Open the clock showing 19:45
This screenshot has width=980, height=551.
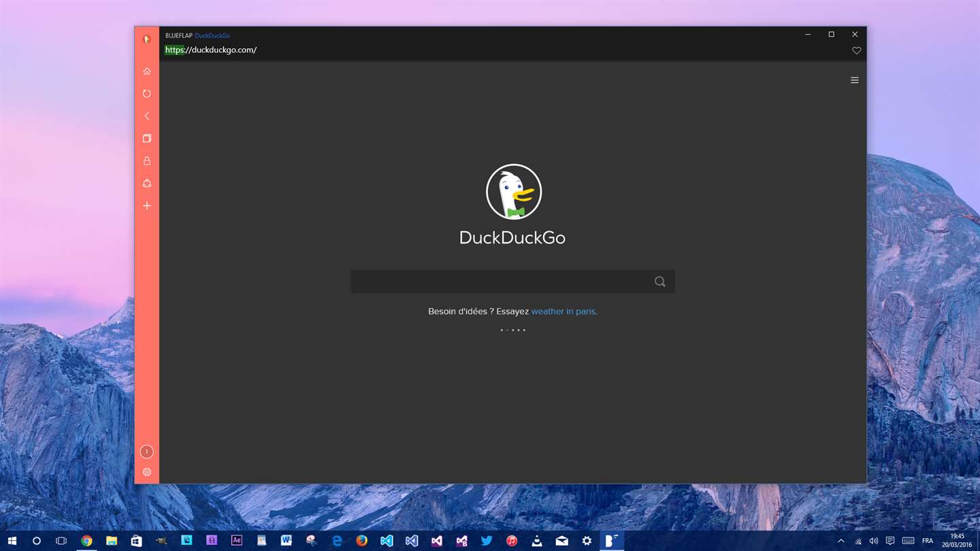(x=957, y=541)
